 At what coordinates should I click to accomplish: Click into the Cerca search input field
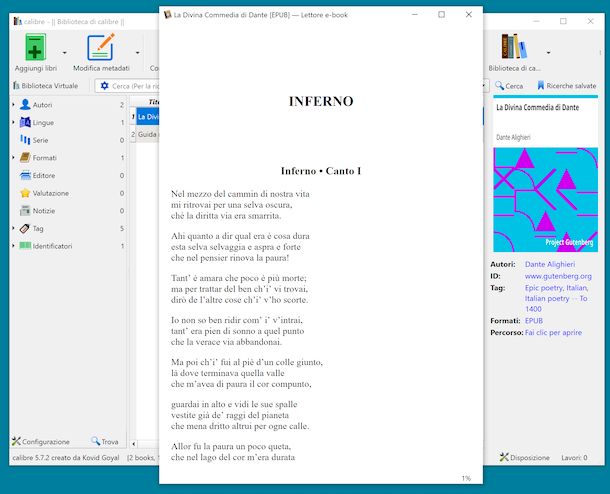click(x=135, y=86)
